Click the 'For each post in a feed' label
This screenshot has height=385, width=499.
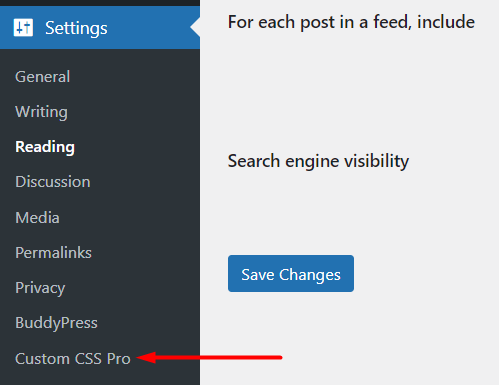351,22
